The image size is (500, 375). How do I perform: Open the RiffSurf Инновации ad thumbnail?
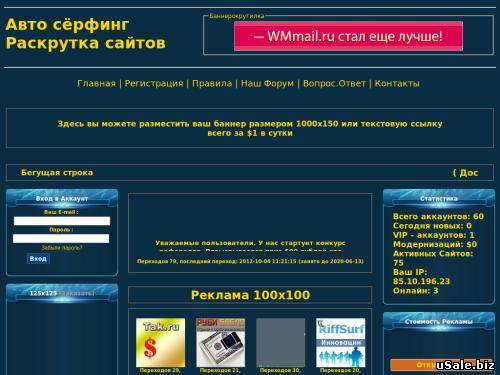click(x=340, y=343)
